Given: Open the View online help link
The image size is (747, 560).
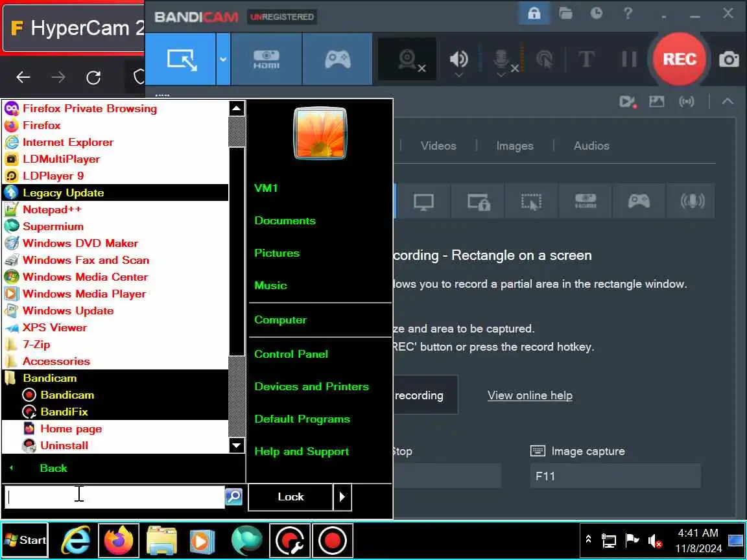Looking at the screenshot, I should tap(530, 396).
